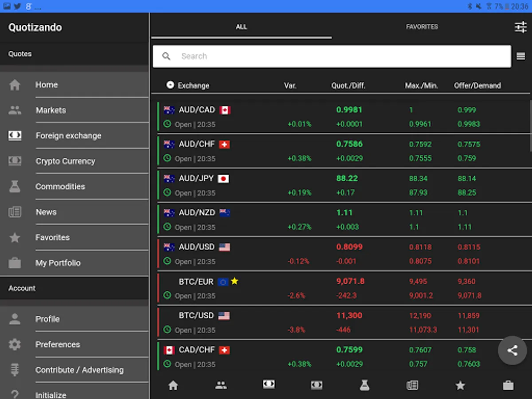532x399 pixels.
Task: Open Profile under Account
Action: tap(74, 319)
